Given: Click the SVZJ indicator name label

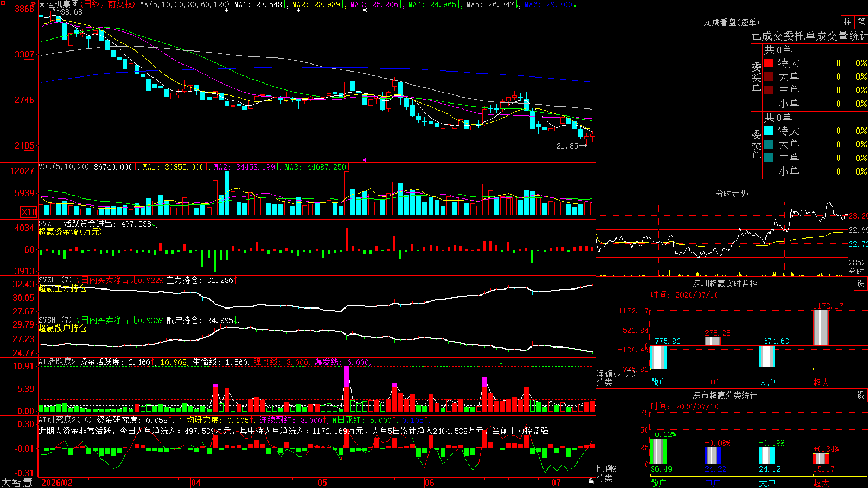Looking at the screenshot, I should tap(47, 224).
